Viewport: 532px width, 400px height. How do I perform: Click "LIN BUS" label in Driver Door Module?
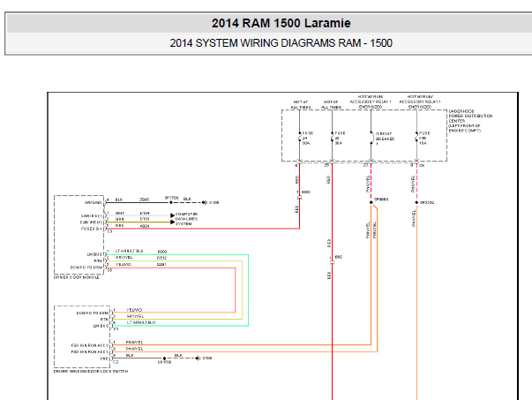(94, 254)
